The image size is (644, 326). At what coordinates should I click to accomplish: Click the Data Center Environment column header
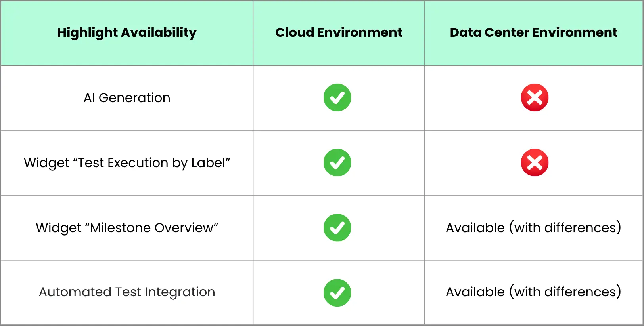pyautogui.click(x=533, y=32)
